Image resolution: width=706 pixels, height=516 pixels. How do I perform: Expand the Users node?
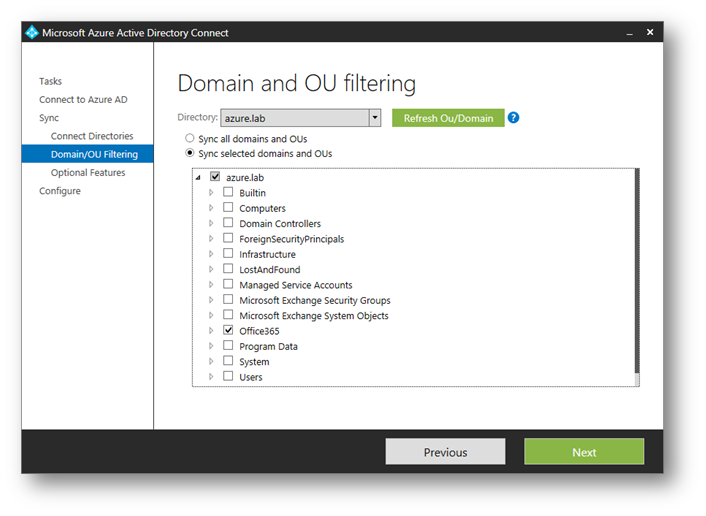tap(211, 376)
